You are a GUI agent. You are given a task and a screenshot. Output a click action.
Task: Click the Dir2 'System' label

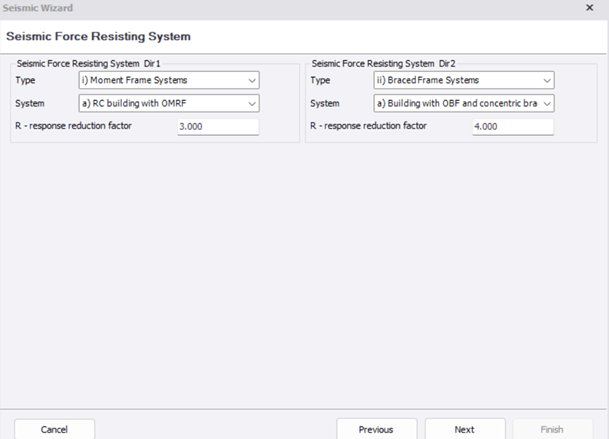pos(325,103)
